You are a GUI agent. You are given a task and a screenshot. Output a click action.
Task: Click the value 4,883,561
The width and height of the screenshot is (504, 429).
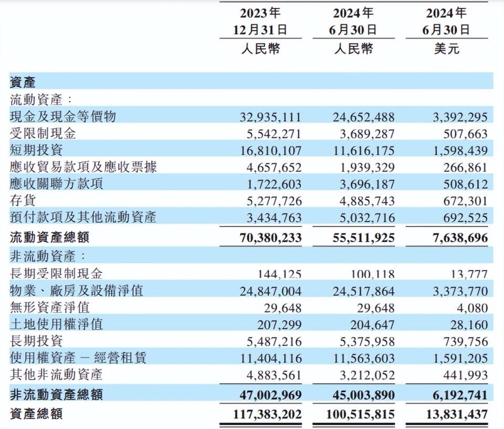pos(274,375)
